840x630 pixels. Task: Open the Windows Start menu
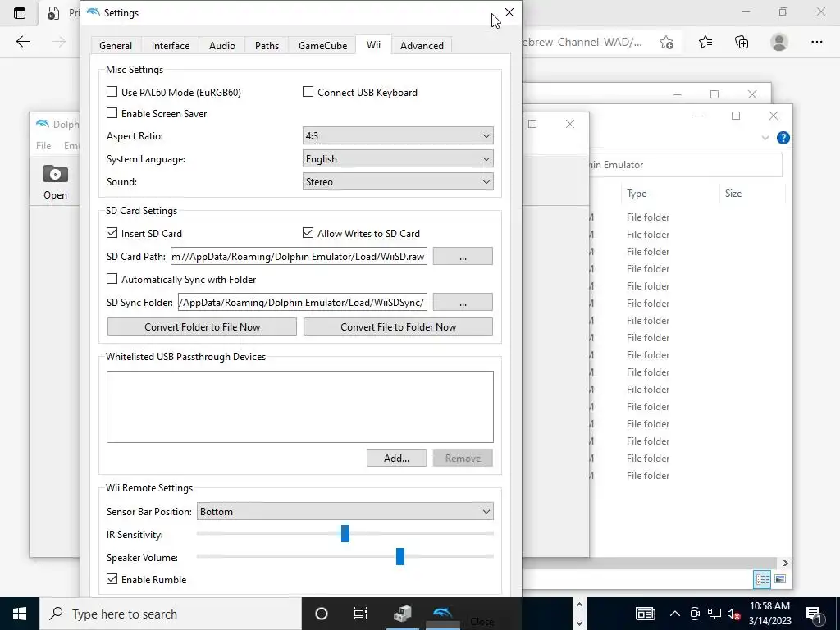coord(20,614)
